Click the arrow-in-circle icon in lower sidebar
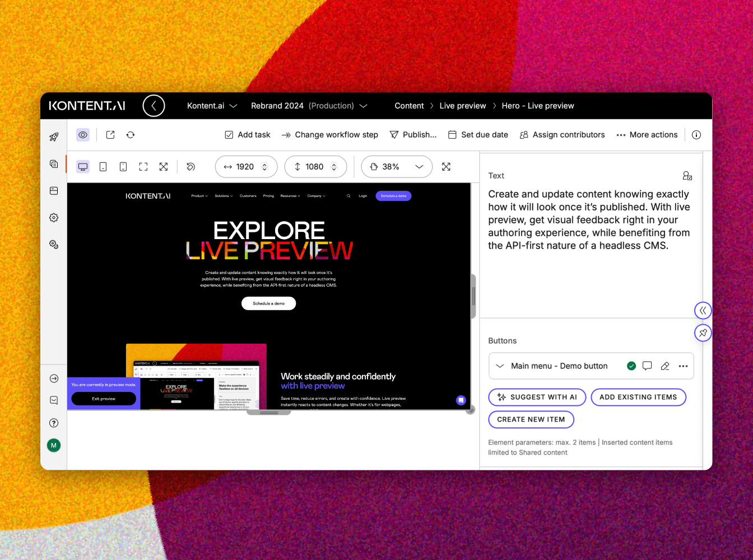The width and height of the screenshot is (753, 560). pos(54,379)
